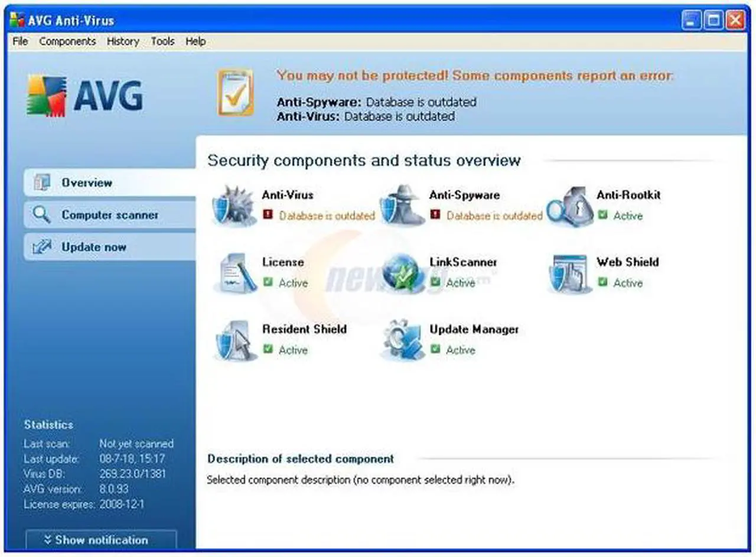The height and width of the screenshot is (557, 756).
Task: Close the AVG Anti-Virus window
Action: click(736, 21)
